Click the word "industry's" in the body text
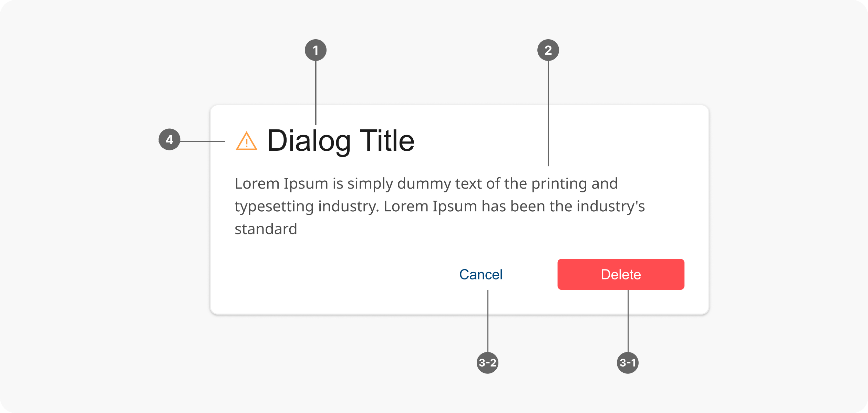Image resolution: width=868 pixels, height=413 pixels. point(611,206)
